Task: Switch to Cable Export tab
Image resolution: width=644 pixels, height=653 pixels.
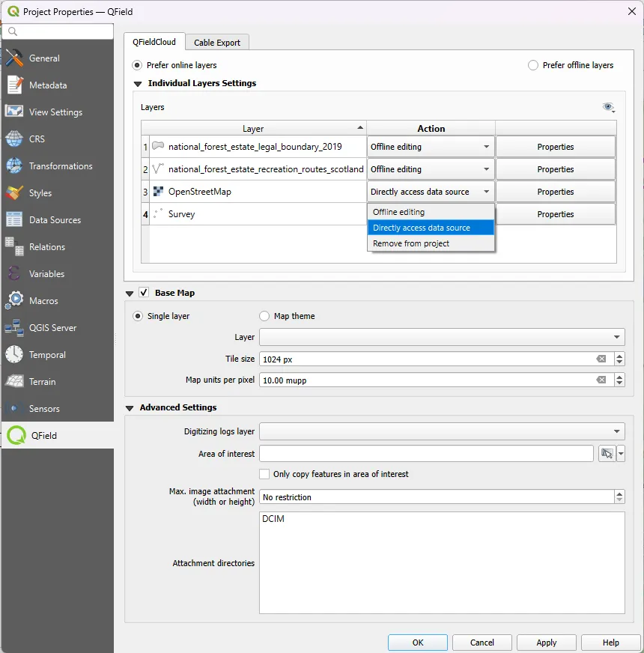Action: (x=217, y=43)
